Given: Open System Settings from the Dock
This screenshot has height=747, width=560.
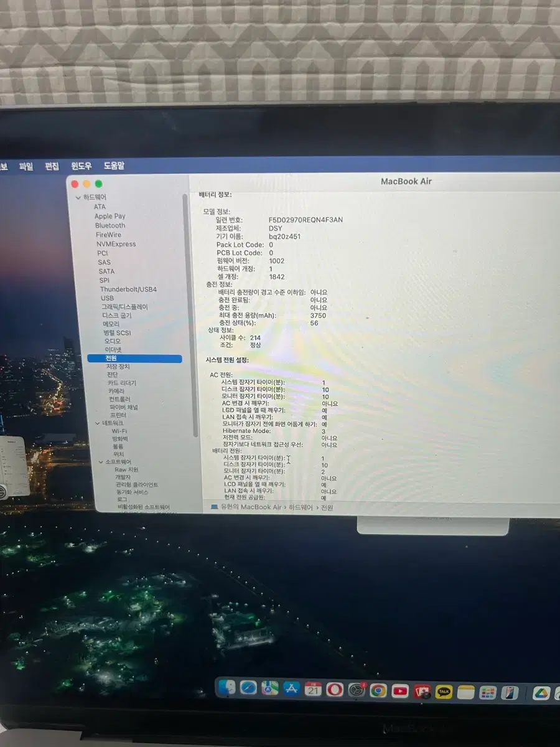Looking at the screenshot, I should [x=357, y=690].
